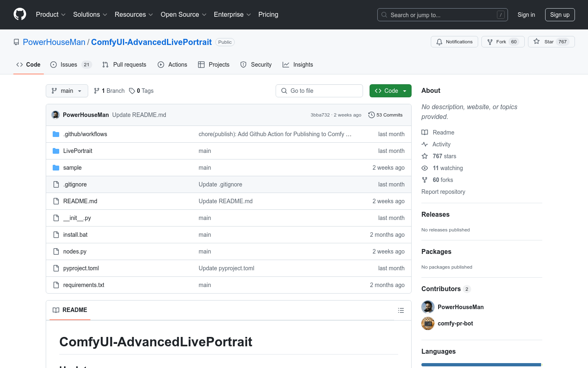Screen dimensions: 588x368
Task: View the Insights tab
Action: tap(298, 65)
